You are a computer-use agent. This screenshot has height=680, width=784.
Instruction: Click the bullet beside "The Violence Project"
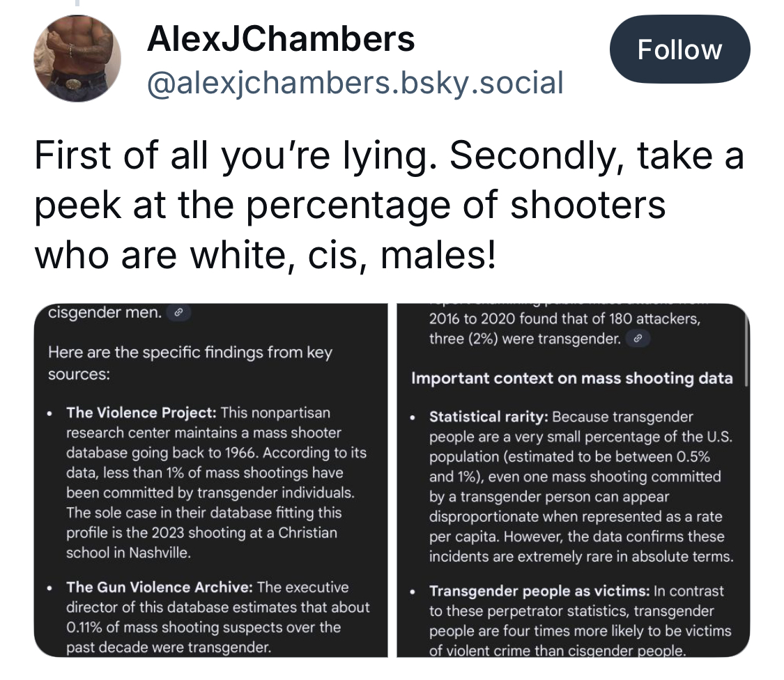(50, 413)
